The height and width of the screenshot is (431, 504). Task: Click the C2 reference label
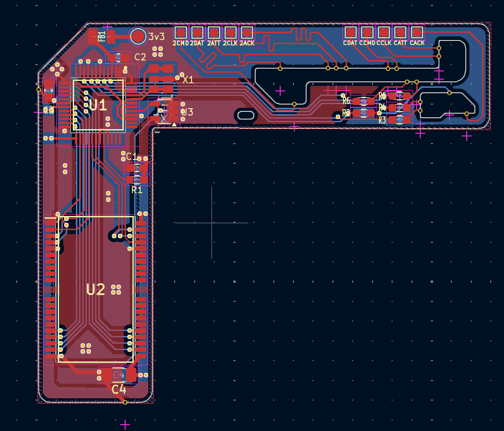coord(140,57)
